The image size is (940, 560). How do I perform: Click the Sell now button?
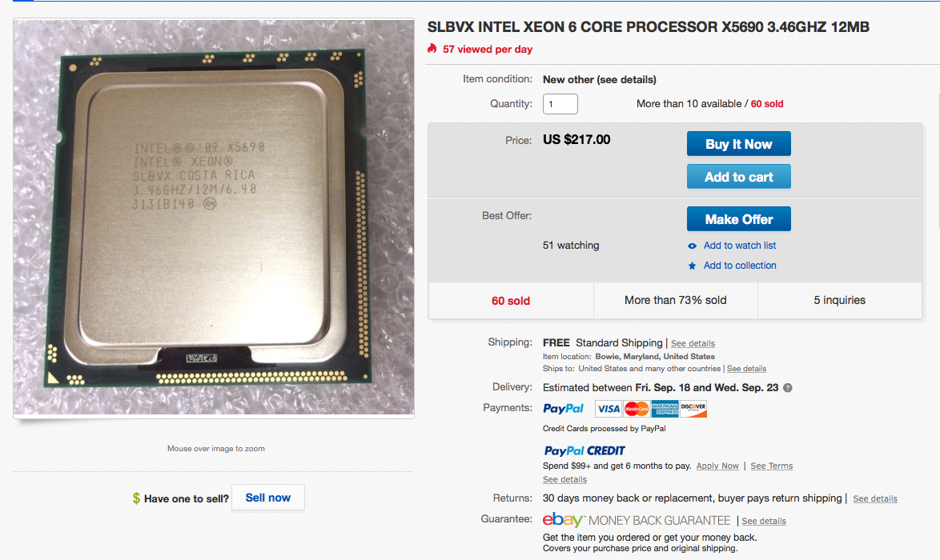tap(268, 498)
